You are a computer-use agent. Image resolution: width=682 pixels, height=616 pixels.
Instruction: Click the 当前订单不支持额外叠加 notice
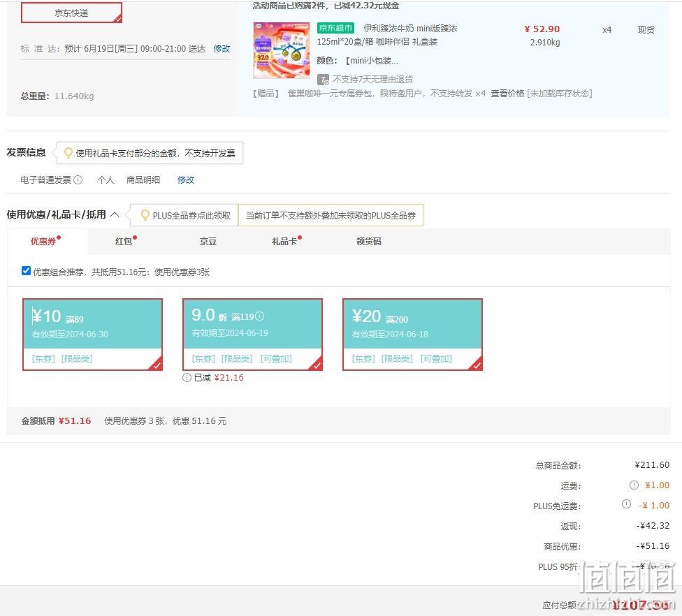[331, 215]
